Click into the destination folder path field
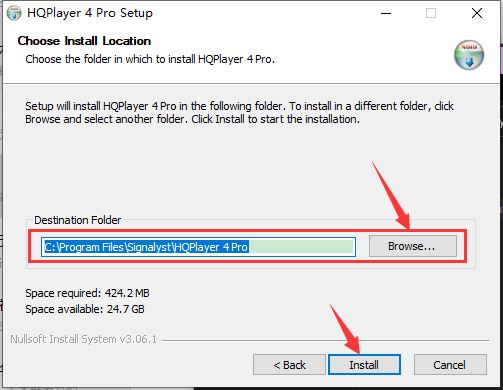The image size is (503, 390). (x=198, y=247)
